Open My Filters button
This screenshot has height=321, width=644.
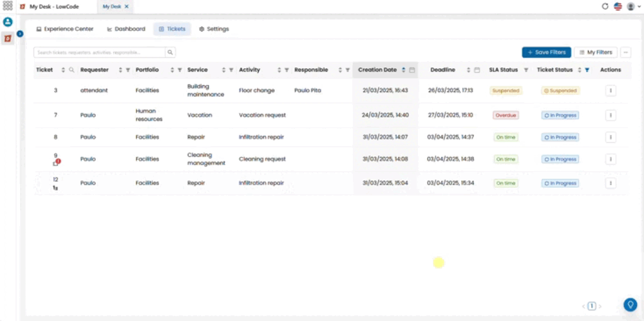tap(596, 53)
